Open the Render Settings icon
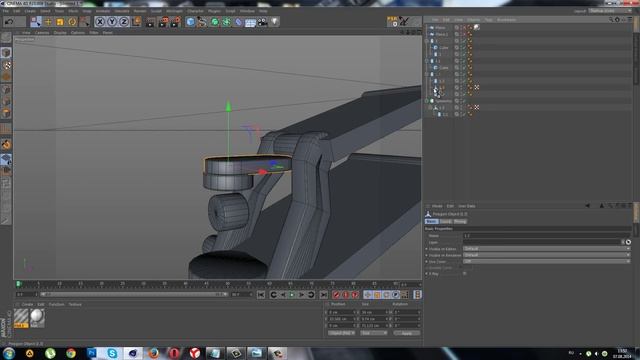Screen dimensions: 640x360 [176, 22]
